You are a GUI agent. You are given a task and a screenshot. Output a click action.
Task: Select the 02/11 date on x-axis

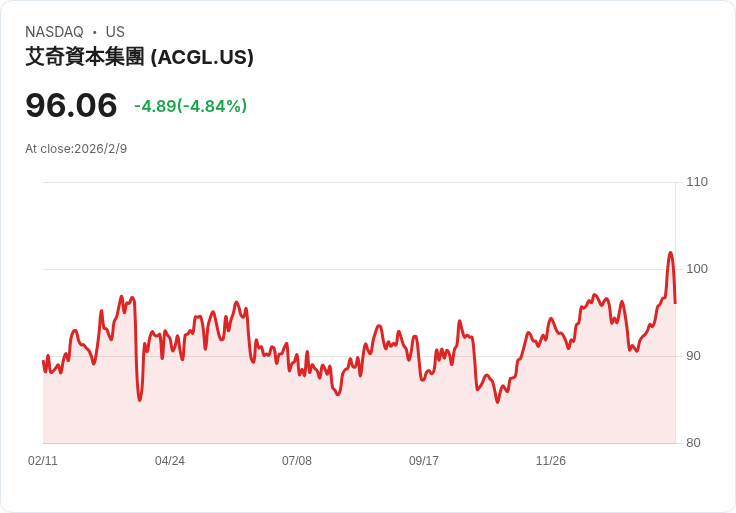click(x=43, y=461)
